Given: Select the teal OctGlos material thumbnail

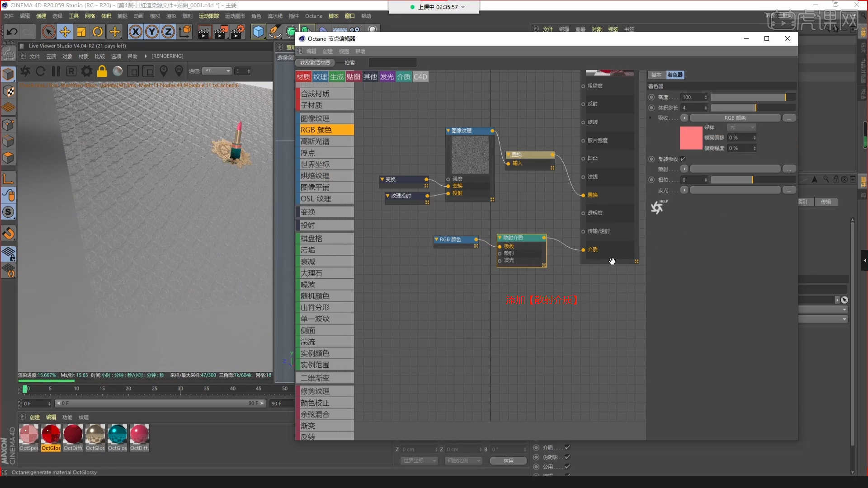Looking at the screenshot, I should [118, 437].
